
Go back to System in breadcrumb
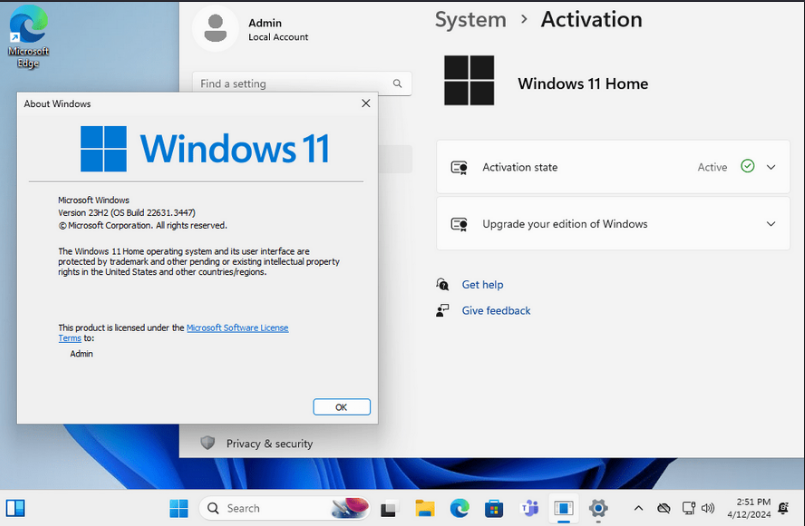pyautogui.click(x=470, y=20)
